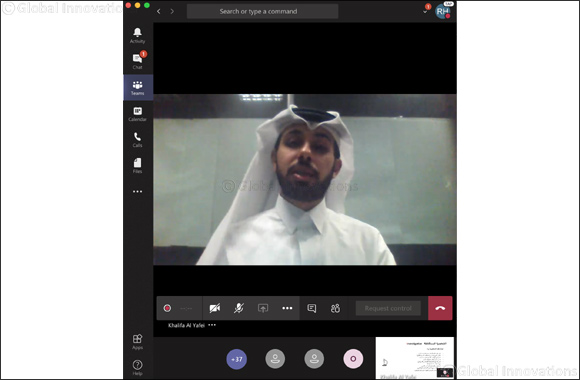The image size is (580, 380).
Task: Select the first gray participant avatar
Action: point(275,359)
